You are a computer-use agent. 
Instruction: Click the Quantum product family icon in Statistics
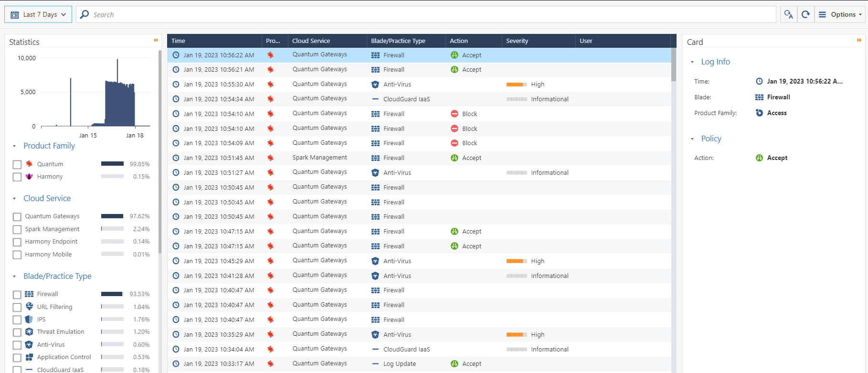coord(29,164)
